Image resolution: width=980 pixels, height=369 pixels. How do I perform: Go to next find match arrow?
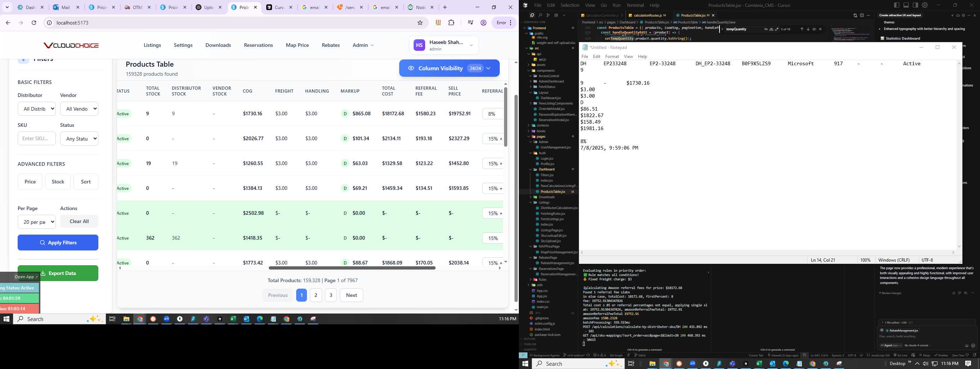click(808, 29)
